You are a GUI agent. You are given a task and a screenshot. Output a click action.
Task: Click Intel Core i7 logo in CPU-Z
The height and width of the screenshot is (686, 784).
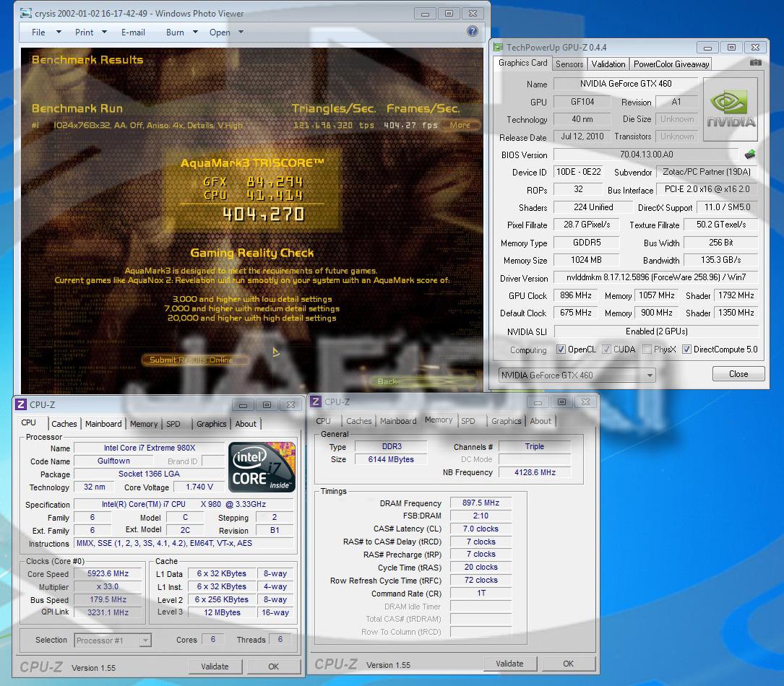point(262,467)
